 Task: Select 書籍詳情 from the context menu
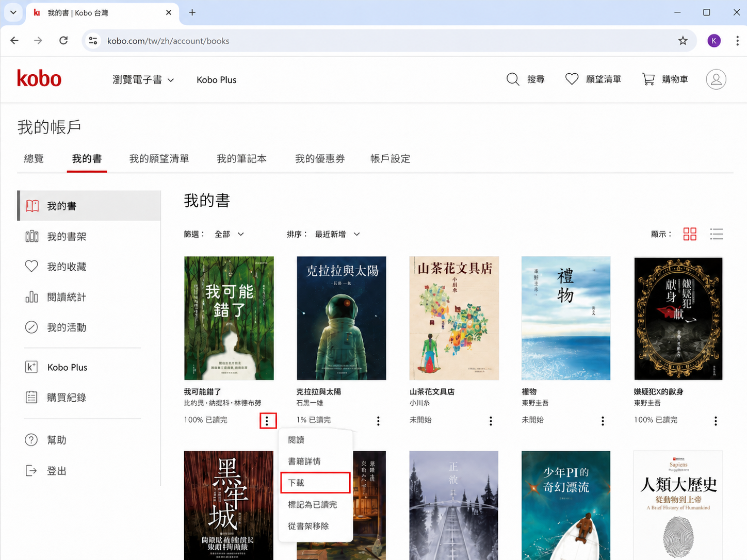[315, 461]
